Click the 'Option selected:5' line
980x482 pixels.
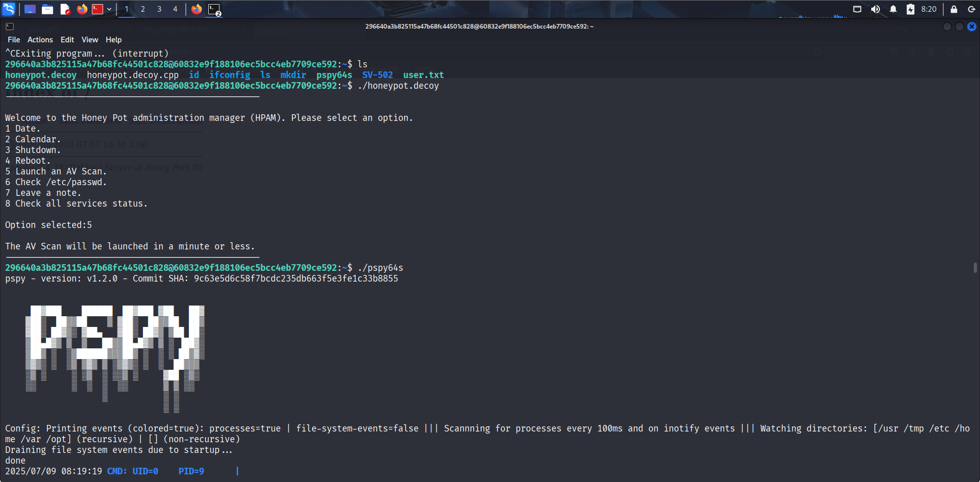click(x=48, y=225)
